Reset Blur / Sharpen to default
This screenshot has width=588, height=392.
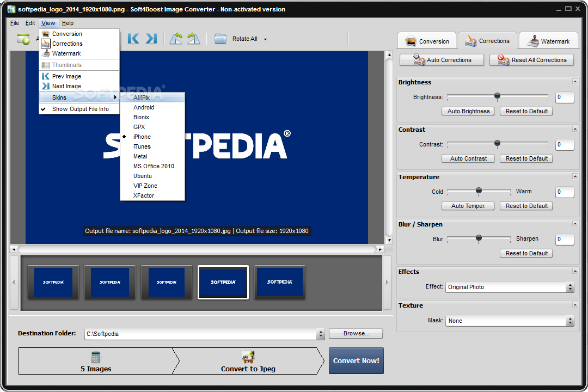[526, 253]
